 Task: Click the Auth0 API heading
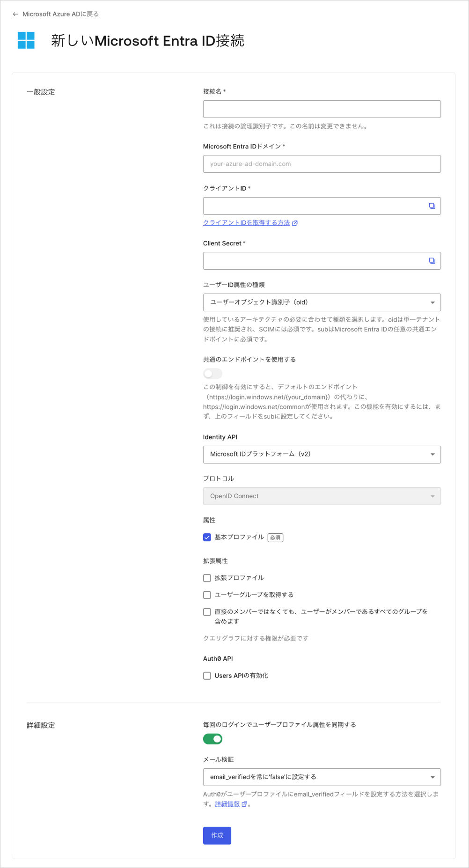coord(218,659)
